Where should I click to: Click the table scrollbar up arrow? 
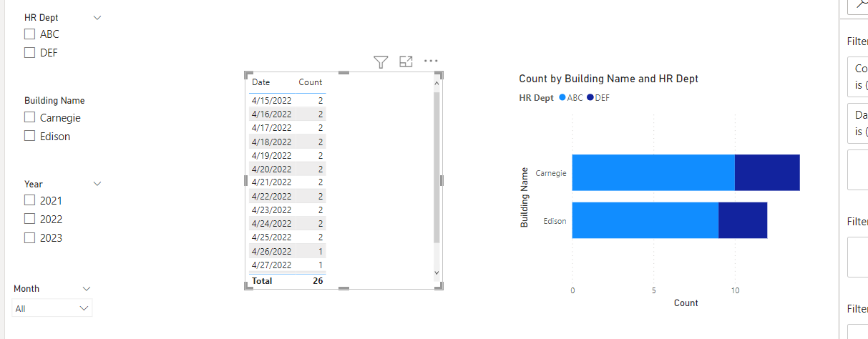437,83
